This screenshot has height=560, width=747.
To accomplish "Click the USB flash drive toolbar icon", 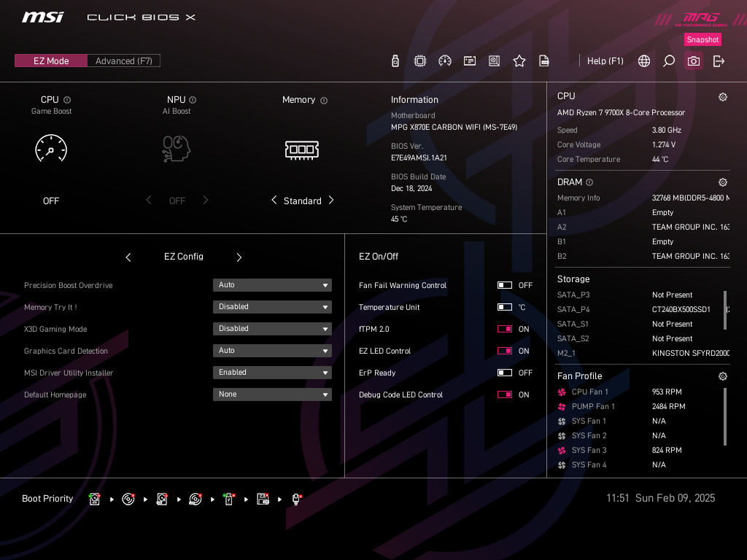I will pyautogui.click(x=395, y=61).
